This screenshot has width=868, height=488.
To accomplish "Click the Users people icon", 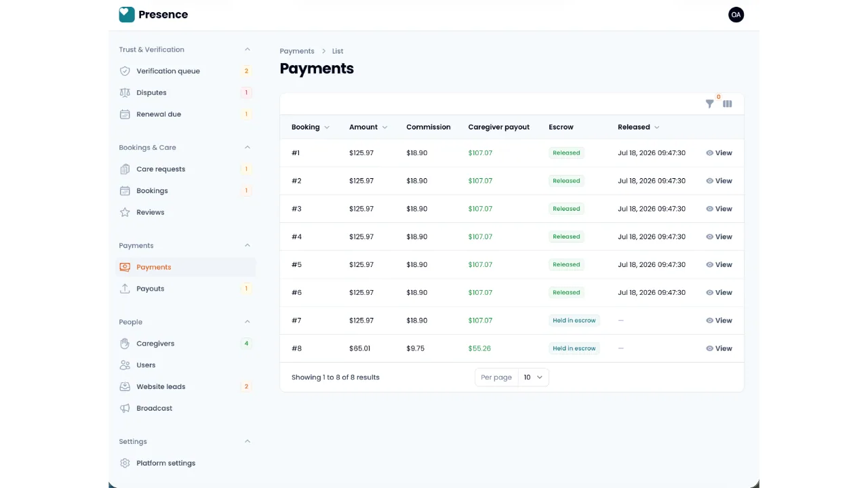I will click(125, 365).
